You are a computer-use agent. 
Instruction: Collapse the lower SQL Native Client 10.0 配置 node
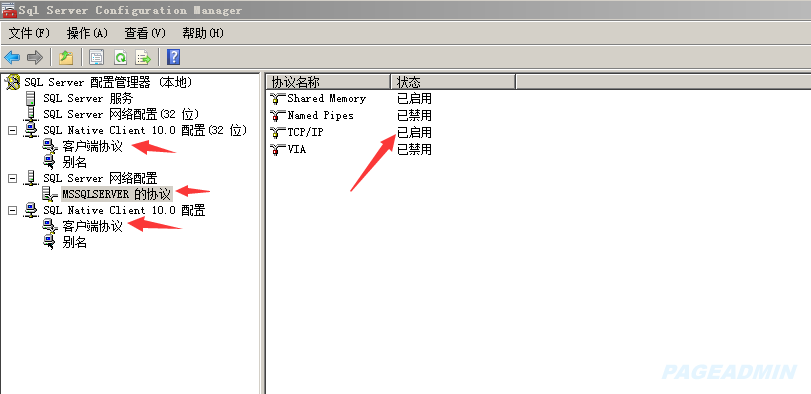pyautogui.click(x=12, y=210)
